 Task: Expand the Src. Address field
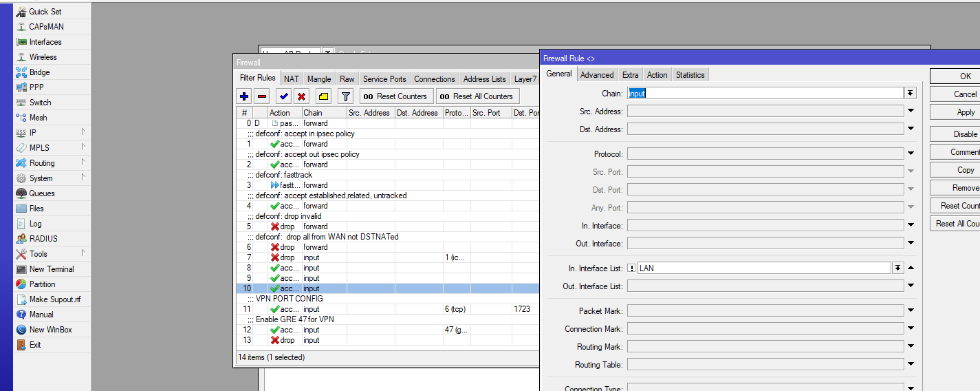coord(911,111)
